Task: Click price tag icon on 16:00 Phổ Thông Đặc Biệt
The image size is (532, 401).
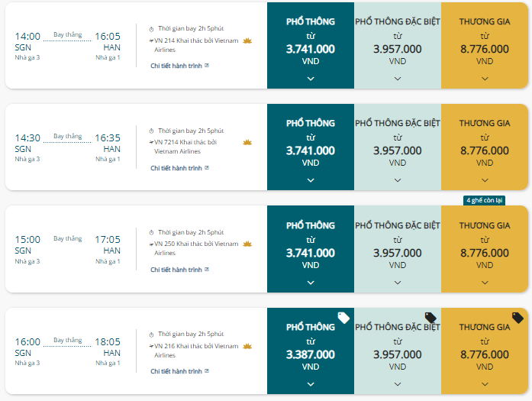Action: (430, 318)
